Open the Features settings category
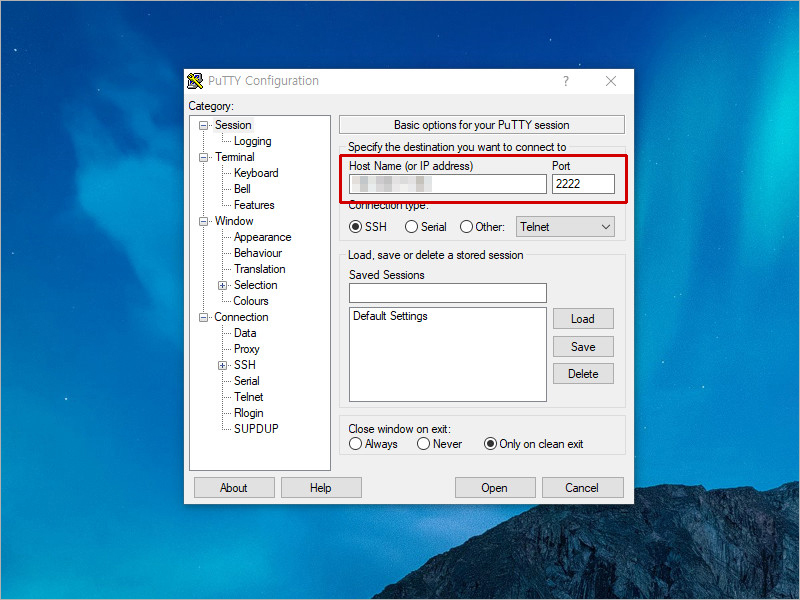The image size is (800, 600). click(x=254, y=205)
